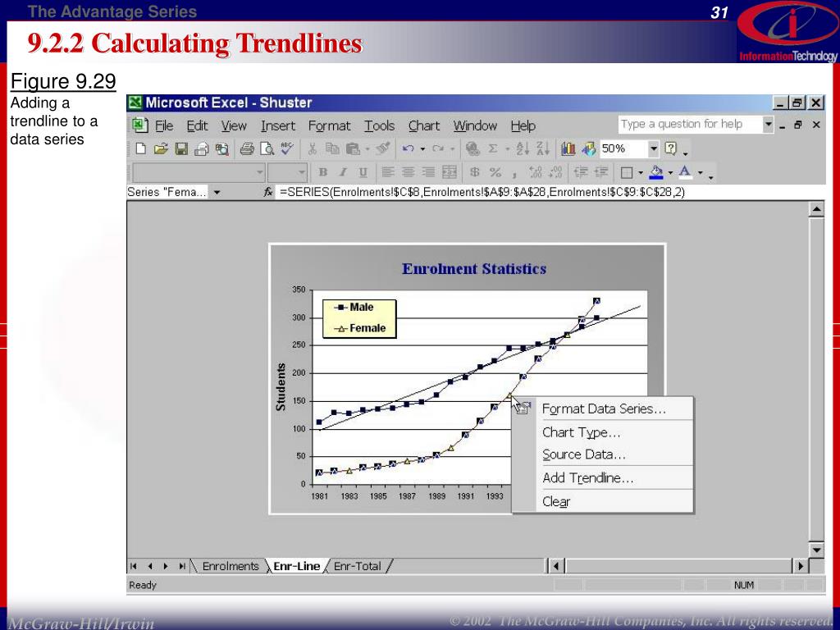Screen dimensions: 840x630
Task: Expand the Paste options dropdown arrow
Action: 367,149
